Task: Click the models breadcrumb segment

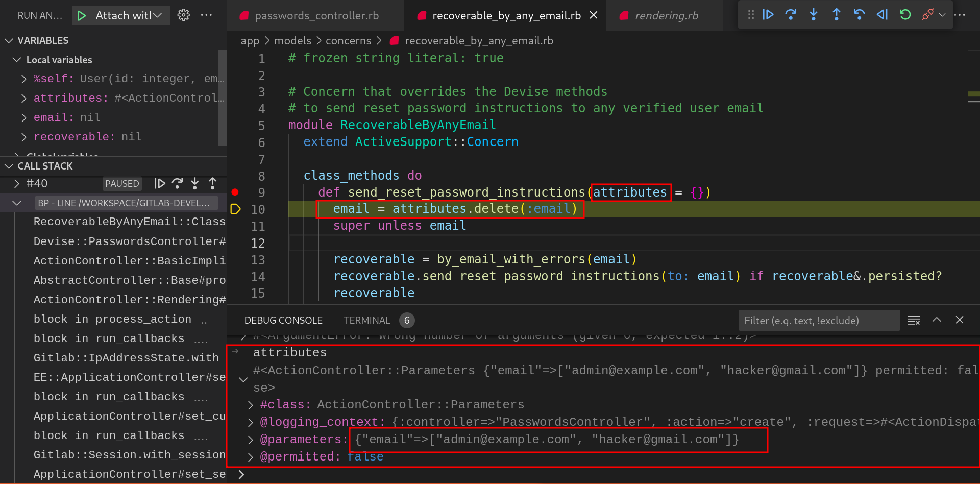Action: pyautogui.click(x=292, y=40)
